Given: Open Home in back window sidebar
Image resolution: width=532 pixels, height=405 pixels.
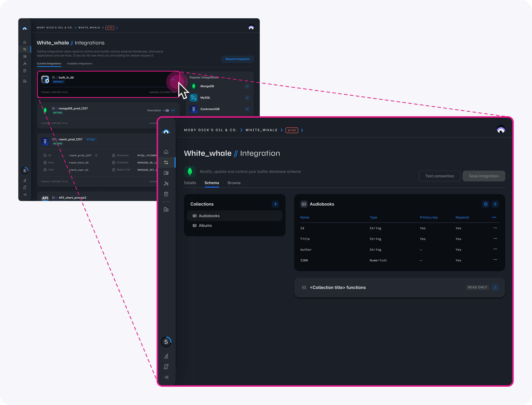Looking at the screenshot, I should coord(25,42).
